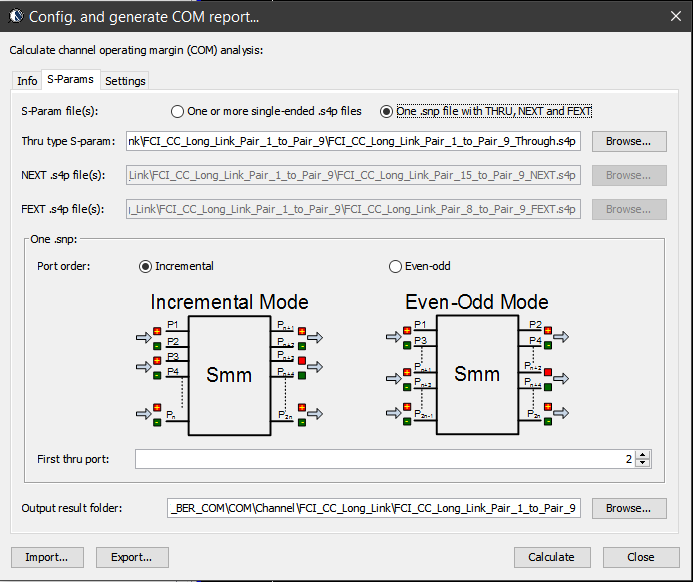The height and width of the screenshot is (582, 693).
Task: Increase the First thru port value
Action: click(643, 454)
